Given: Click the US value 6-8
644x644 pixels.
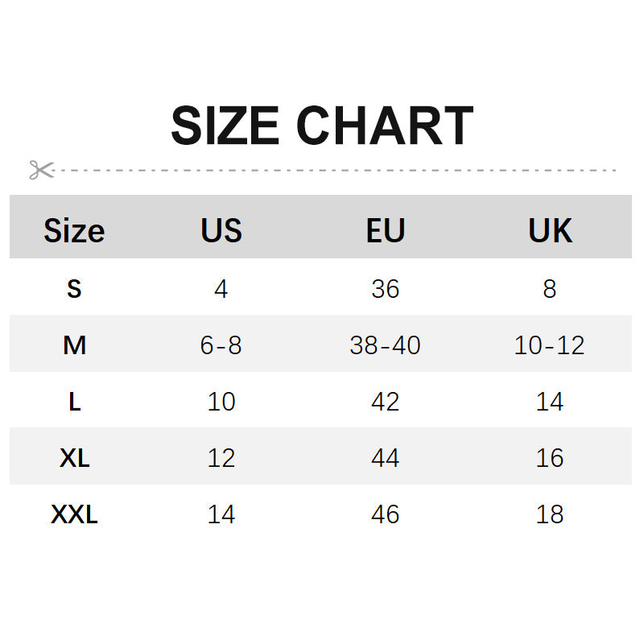Looking at the screenshot, I should pyautogui.click(x=221, y=345).
